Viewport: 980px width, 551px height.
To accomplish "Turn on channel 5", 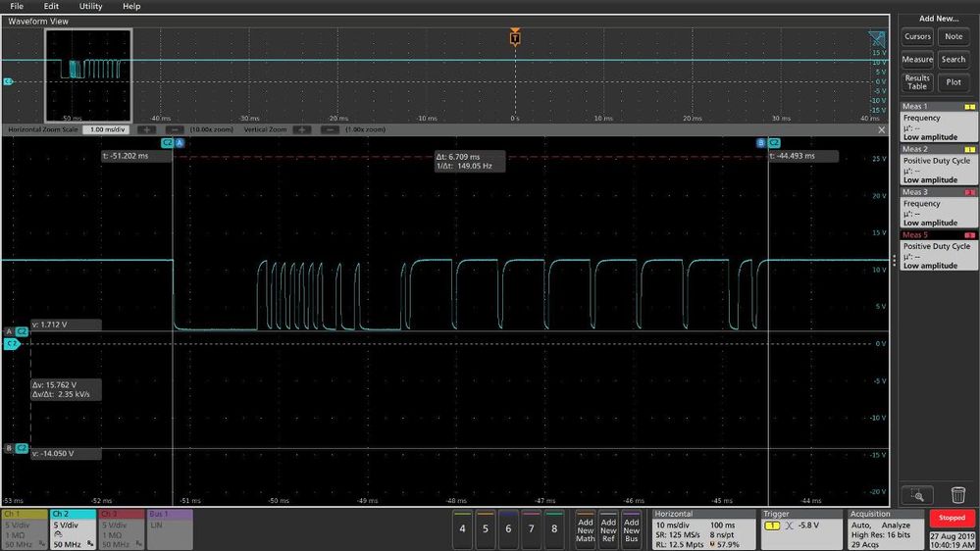I will [x=485, y=529].
